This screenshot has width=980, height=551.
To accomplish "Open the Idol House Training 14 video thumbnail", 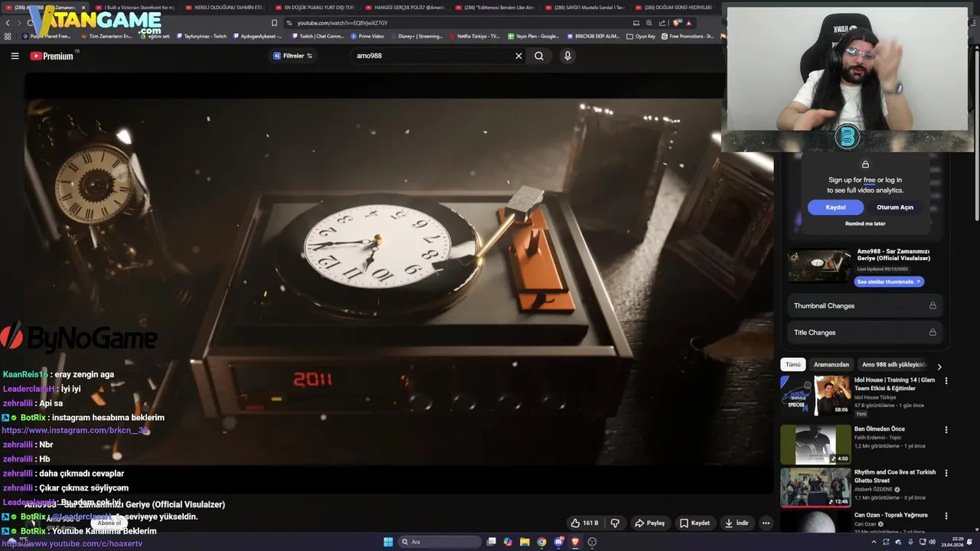I will pyautogui.click(x=815, y=396).
